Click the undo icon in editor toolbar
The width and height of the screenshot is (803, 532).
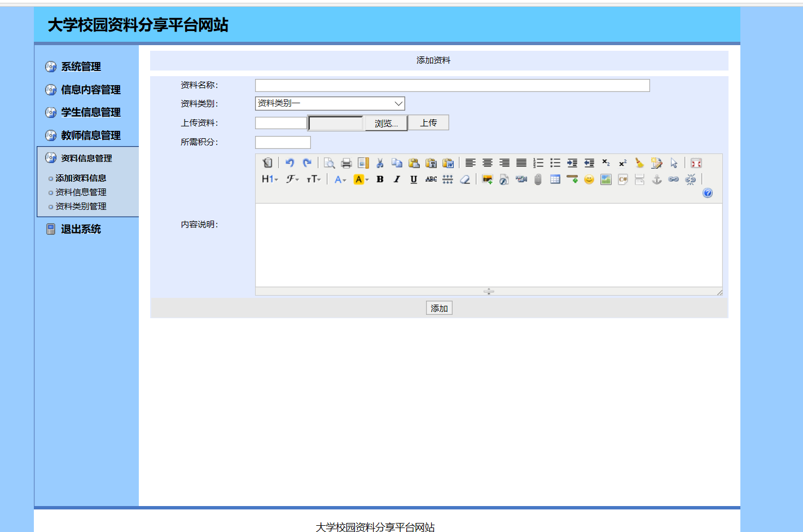(289, 163)
